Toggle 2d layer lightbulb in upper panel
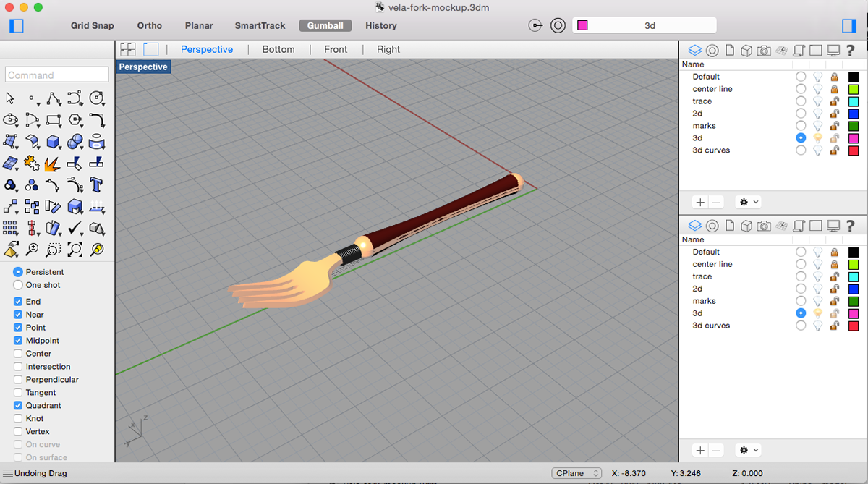Screen dimensions: 868x484 818,114
